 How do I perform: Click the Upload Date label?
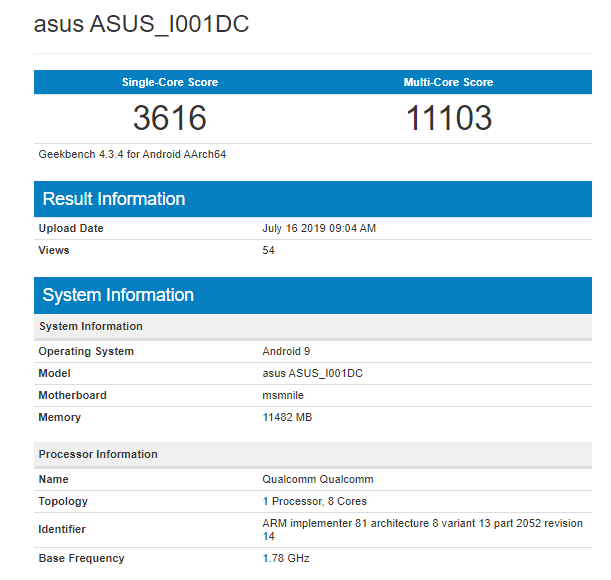click(71, 228)
